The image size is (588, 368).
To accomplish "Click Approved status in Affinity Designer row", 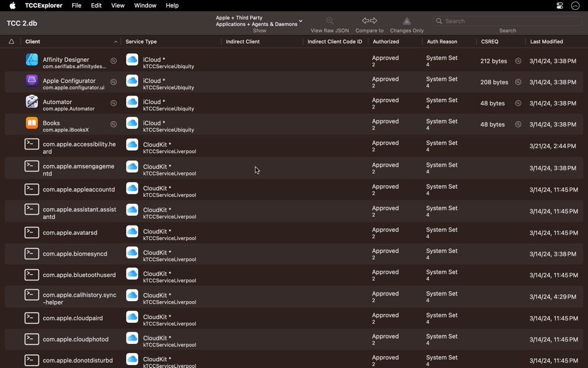I will pyautogui.click(x=385, y=58).
